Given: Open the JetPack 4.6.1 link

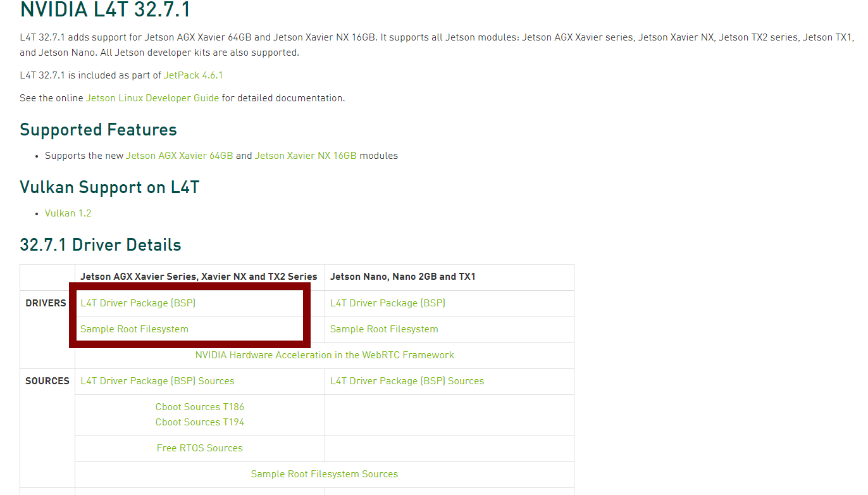Looking at the screenshot, I should pos(194,75).
